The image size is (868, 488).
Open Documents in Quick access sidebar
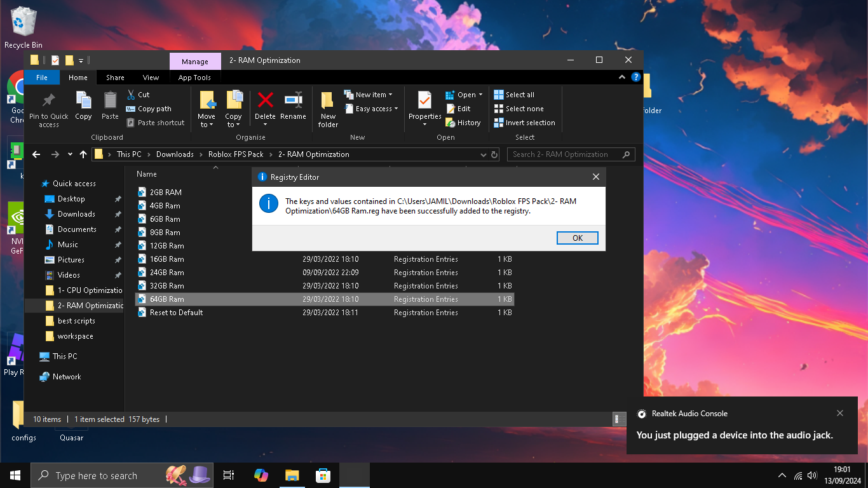77,229
